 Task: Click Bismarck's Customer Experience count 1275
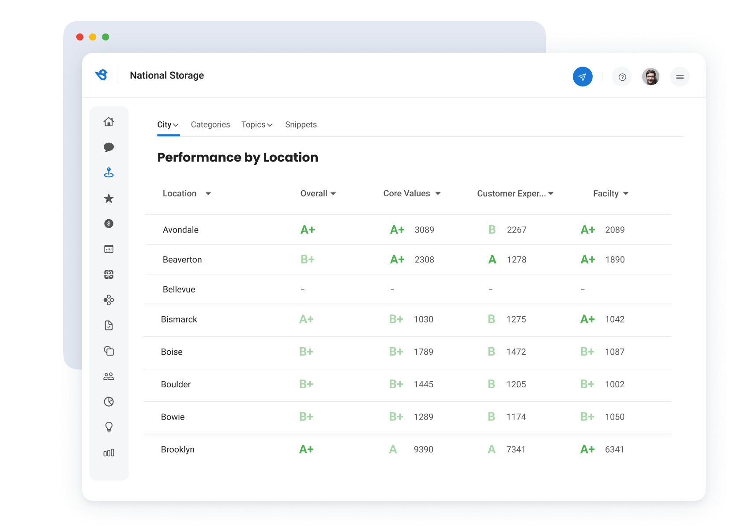516,319
